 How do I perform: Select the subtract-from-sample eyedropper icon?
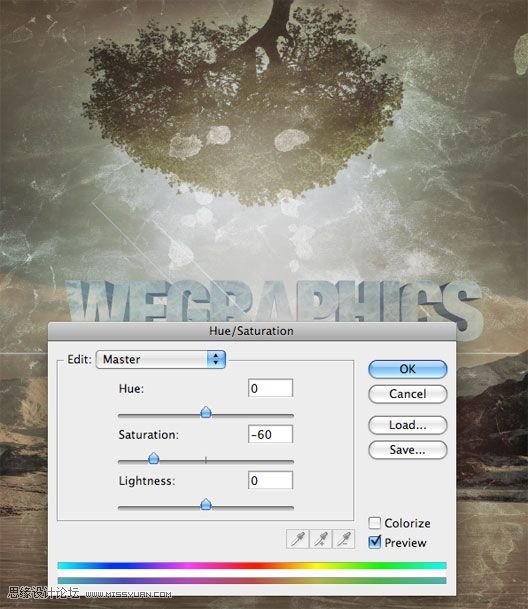[343, 539]
